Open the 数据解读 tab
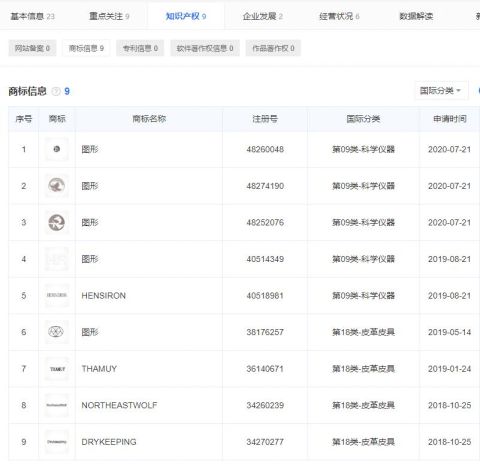480x467 pixels. (x=416, y=16)
